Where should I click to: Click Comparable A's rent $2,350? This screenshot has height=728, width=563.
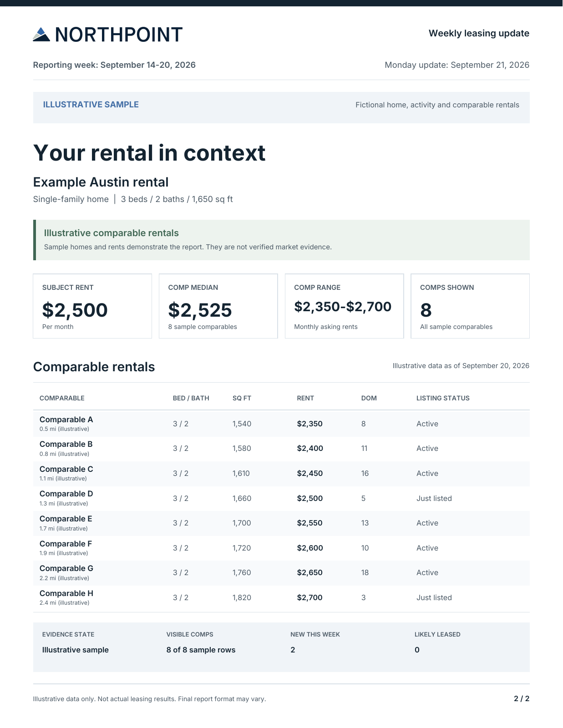pos(310,424)
